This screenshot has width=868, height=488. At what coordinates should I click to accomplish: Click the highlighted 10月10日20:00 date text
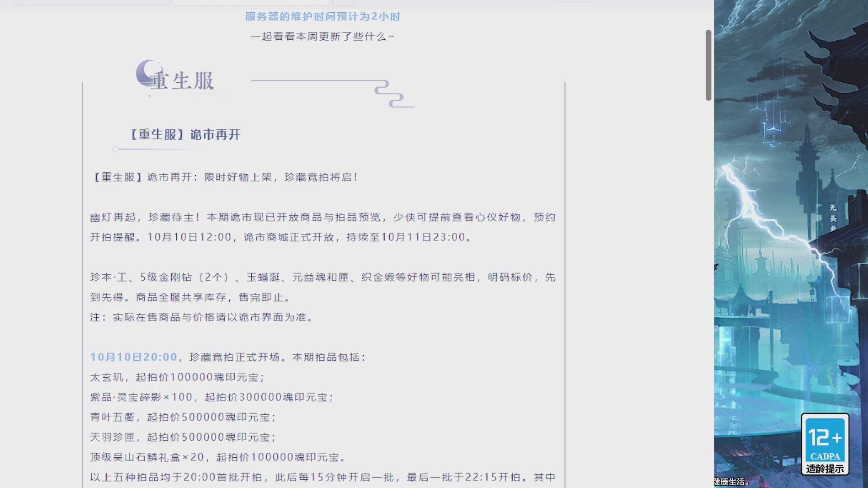point(133,357)
